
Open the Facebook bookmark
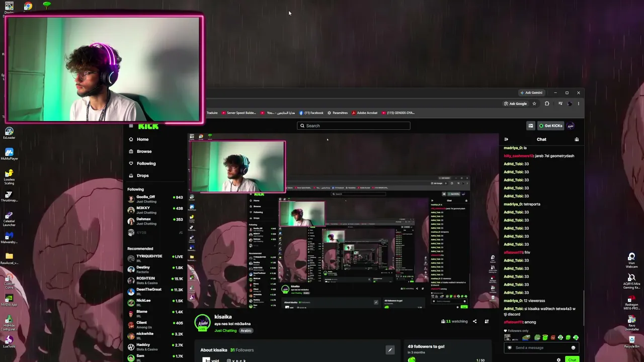click(311, 113)
